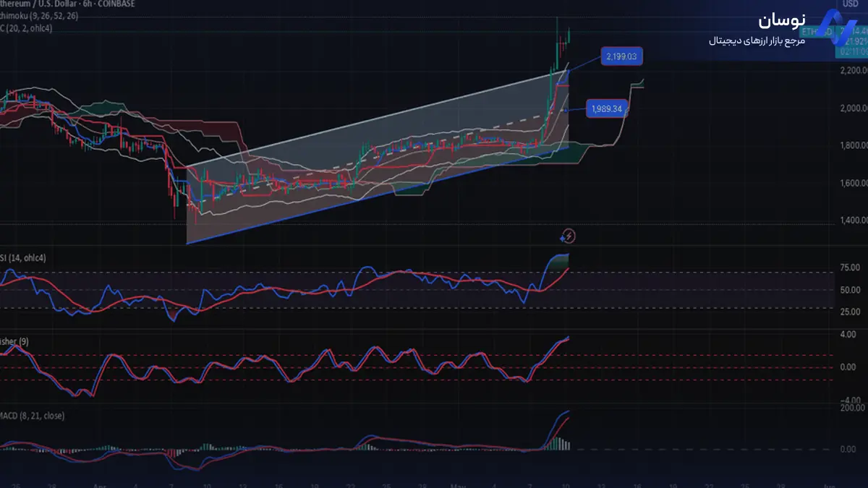Select the MACD (8, 21, close) indicator legend
The image size is (868, 488).
32,416
